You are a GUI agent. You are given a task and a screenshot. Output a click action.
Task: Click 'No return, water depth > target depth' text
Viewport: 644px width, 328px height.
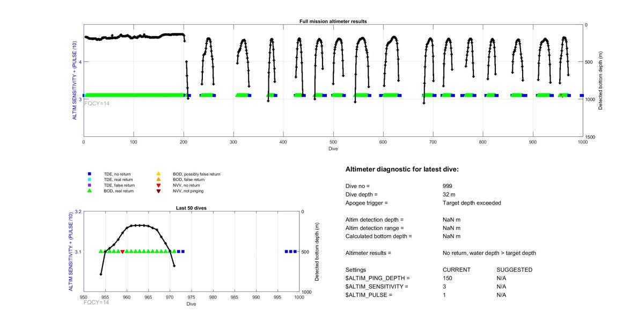coord(489,253)
